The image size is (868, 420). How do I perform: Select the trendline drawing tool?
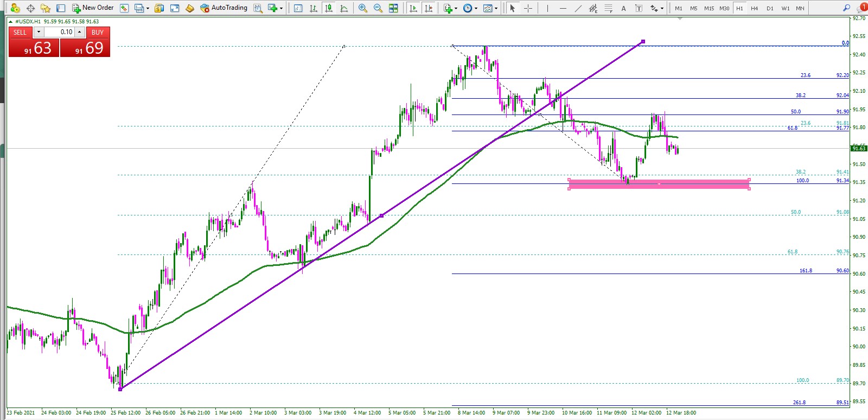click(x=578, y=8)
